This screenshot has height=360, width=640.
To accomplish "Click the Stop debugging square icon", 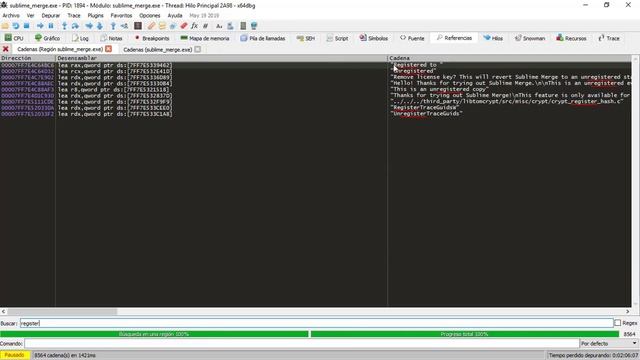I will pyautogui.click(x=27, y=26).
